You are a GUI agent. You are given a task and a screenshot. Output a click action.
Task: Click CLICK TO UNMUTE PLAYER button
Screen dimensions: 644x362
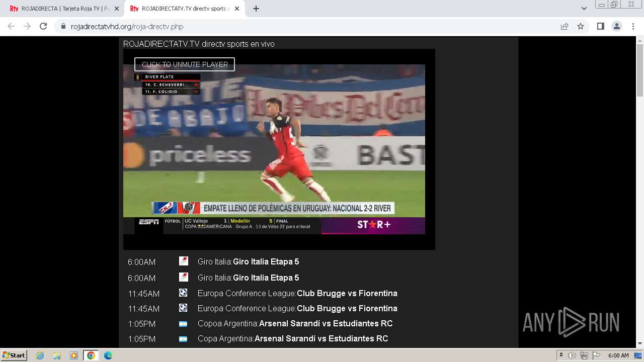click(185, 64)
